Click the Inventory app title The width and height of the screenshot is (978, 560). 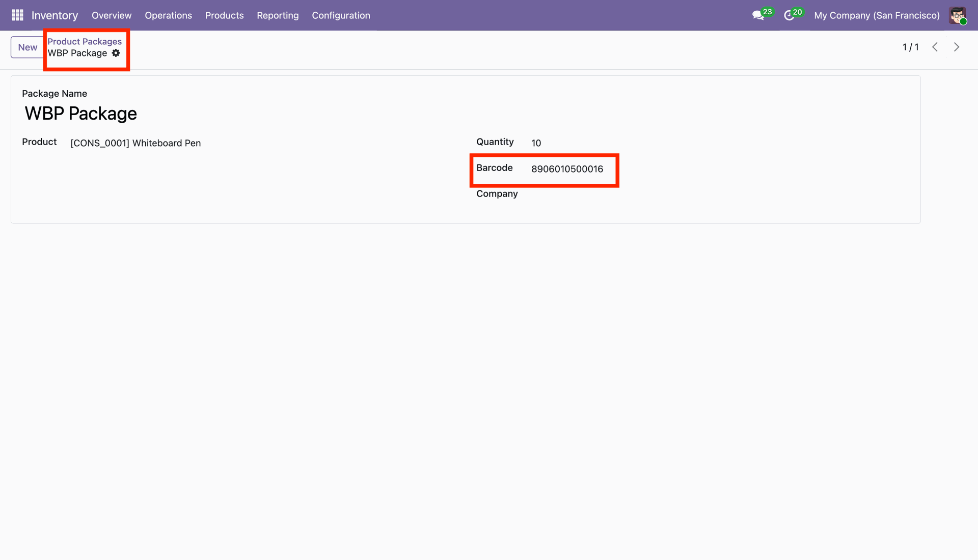tap(55, 15)
